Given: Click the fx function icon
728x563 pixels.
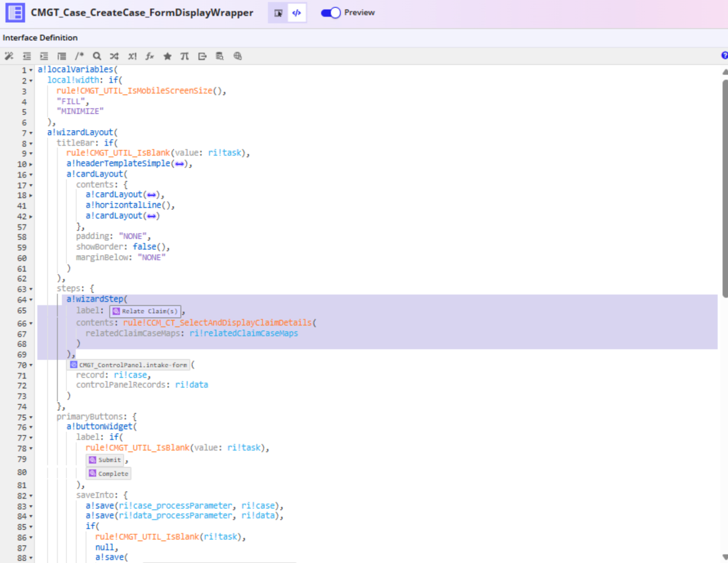Looking at the screenshot, I should [150, 56].
